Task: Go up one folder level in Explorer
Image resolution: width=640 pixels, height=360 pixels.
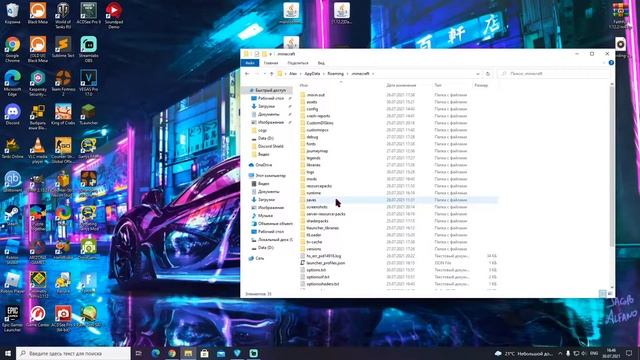Action: click(x=271, y=74)
